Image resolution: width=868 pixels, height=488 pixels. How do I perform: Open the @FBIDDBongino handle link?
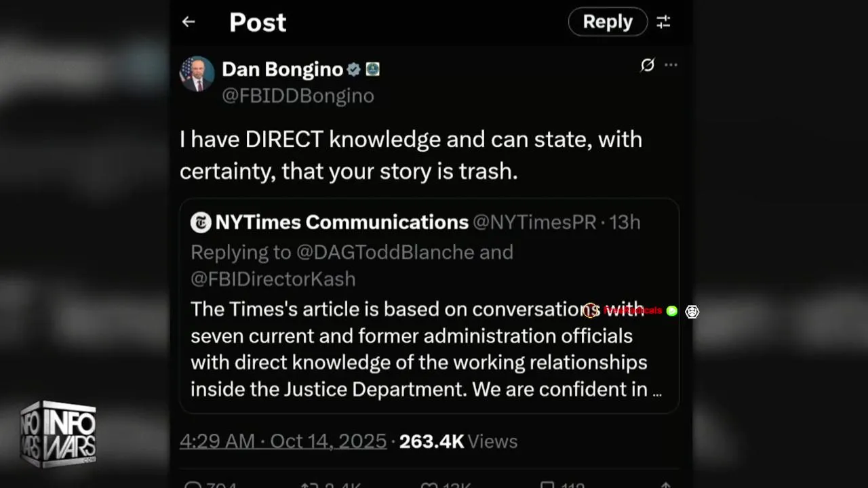click(x=298, y=96)
